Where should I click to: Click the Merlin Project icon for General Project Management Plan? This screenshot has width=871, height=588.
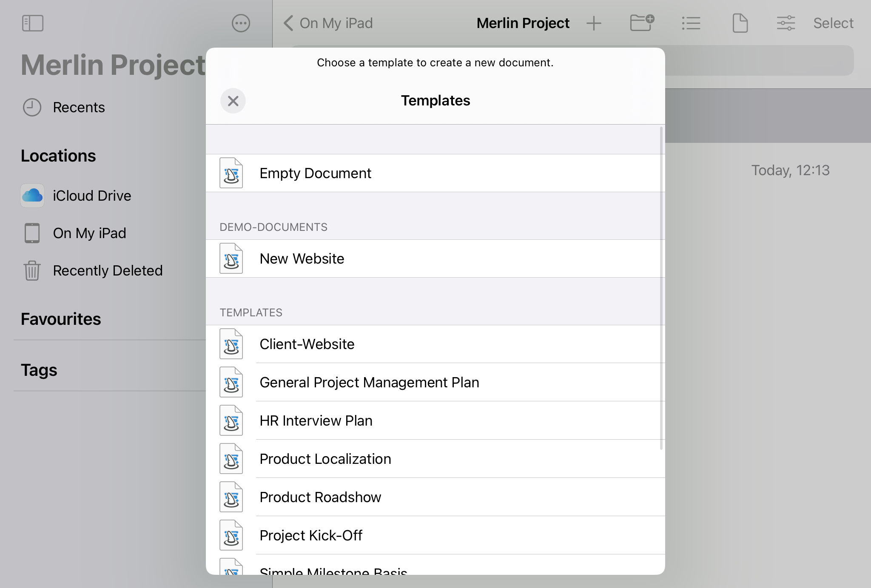click(231, 382)
